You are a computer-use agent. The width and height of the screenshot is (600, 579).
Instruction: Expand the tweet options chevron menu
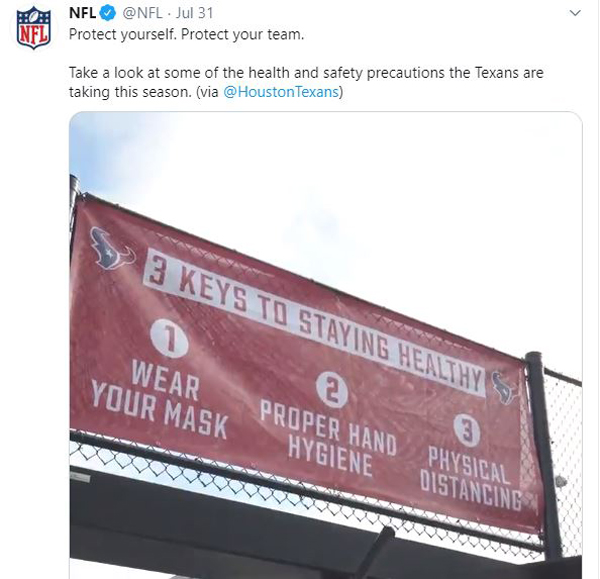click(575, 13)
